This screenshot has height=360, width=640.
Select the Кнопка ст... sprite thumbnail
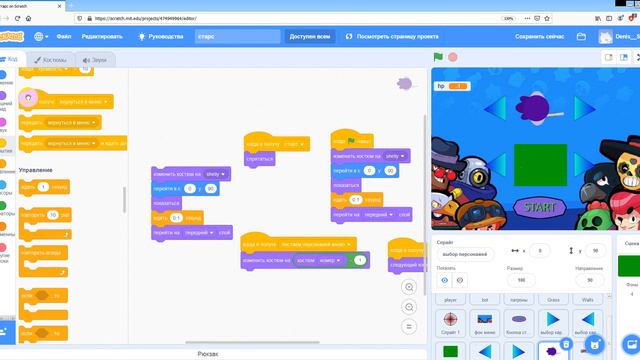[x=519, y=323]
